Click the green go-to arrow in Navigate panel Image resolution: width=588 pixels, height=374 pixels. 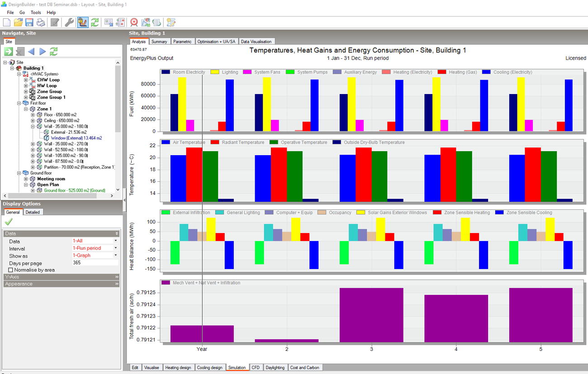(8, 52)
